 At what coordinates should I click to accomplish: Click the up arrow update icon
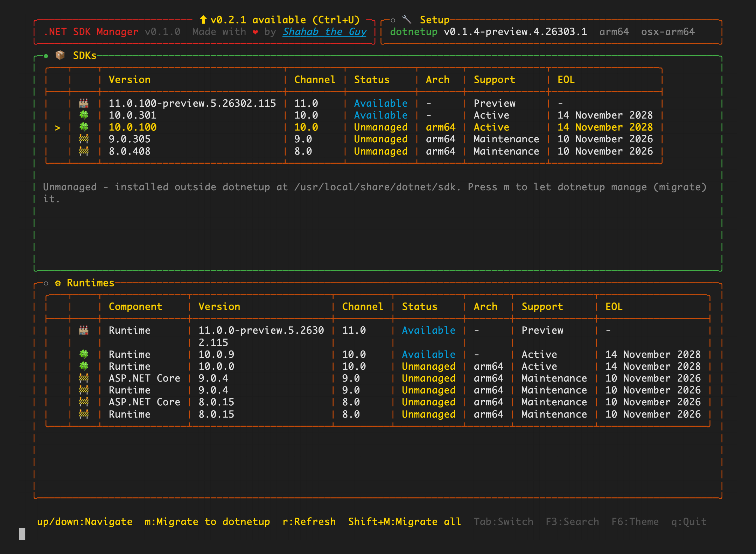coord(203,20)
